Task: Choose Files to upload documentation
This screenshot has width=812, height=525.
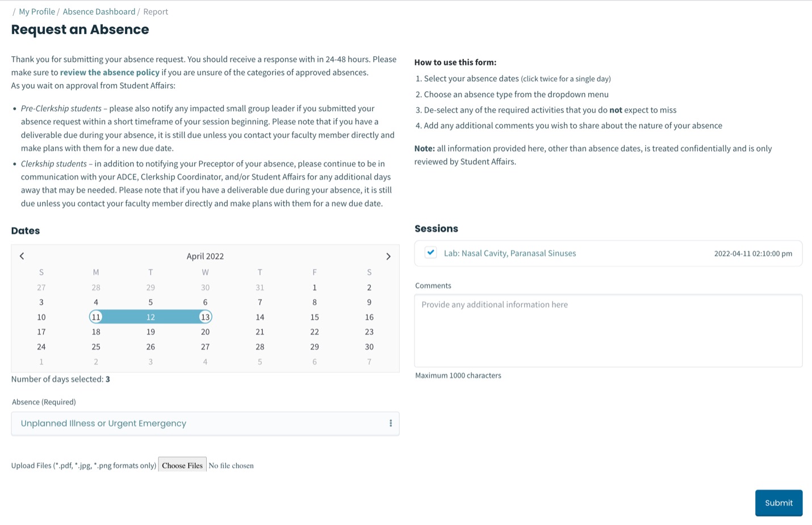Action: coord(182,465)
